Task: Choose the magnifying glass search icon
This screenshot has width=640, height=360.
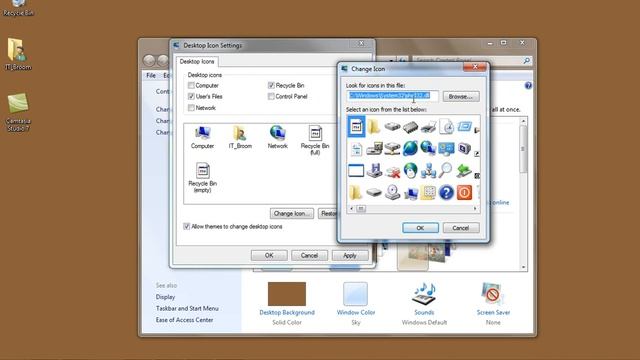Action: (446, 170)
